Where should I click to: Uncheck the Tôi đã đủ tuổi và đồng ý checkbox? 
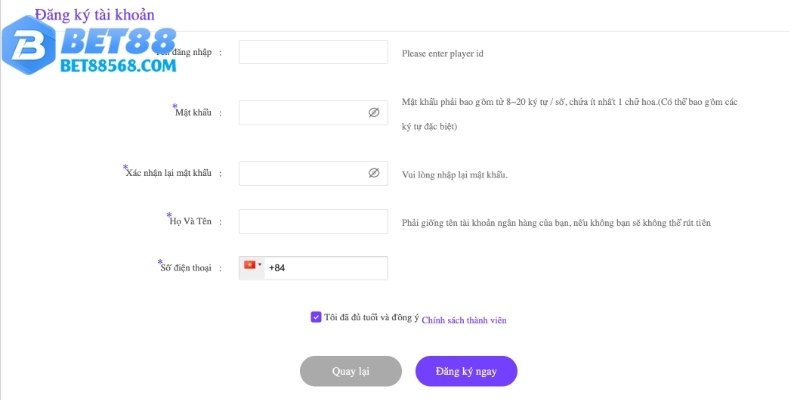point(316,317)
